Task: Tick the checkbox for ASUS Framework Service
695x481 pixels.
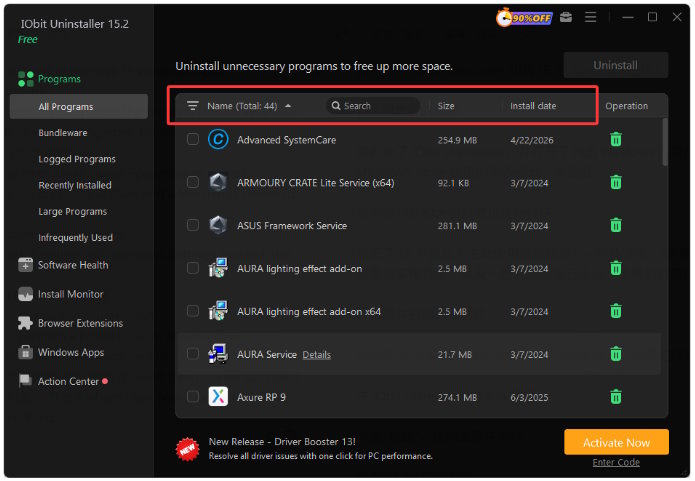Action: (x=193, y=225)
